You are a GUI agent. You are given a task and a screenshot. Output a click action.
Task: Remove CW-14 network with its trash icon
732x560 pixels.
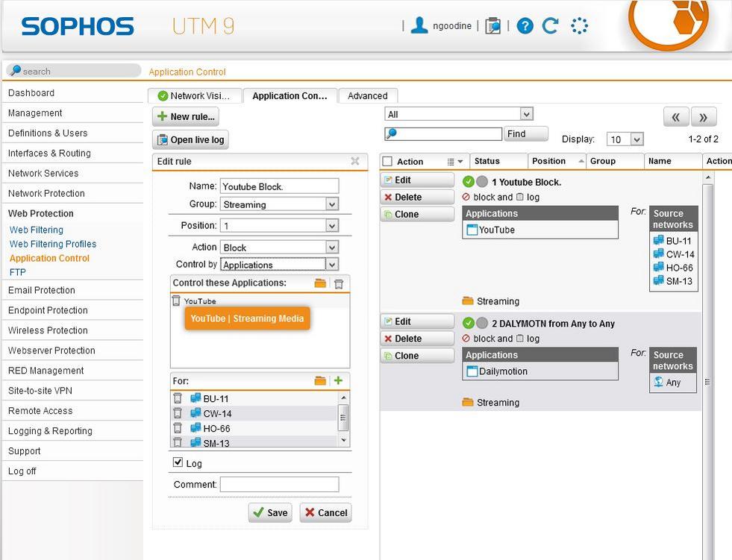coord(178,413)
